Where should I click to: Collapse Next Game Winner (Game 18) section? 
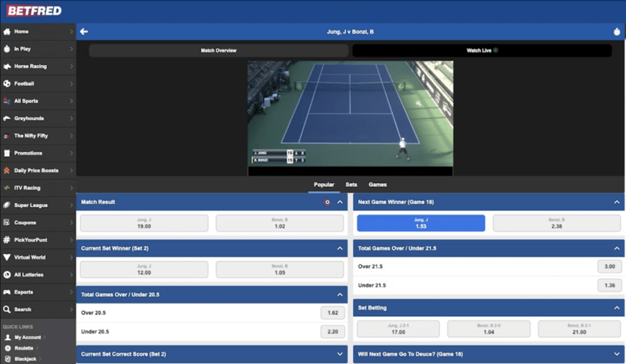tap(617, 202)
